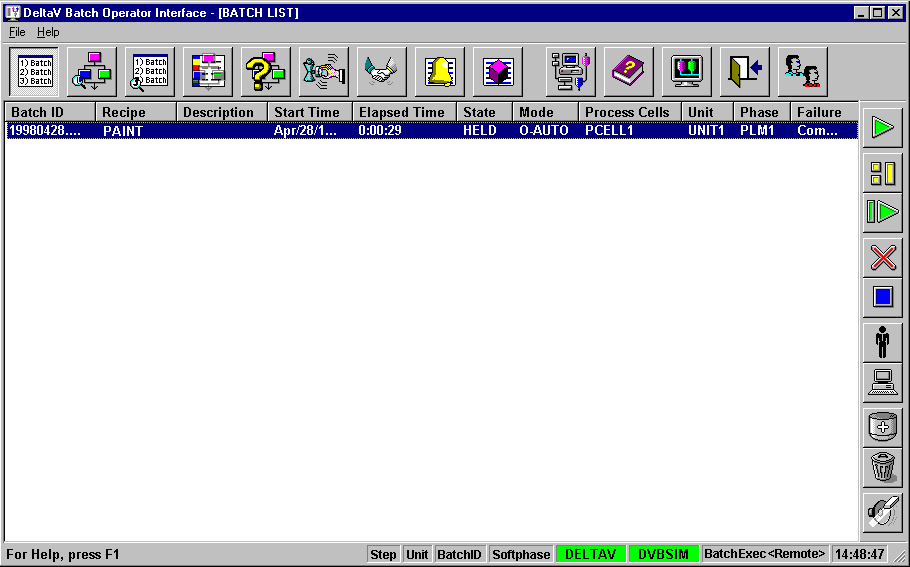The image size is (910, 567).
Task: Click BatchID status bar indicator
Action: [460, 554]
